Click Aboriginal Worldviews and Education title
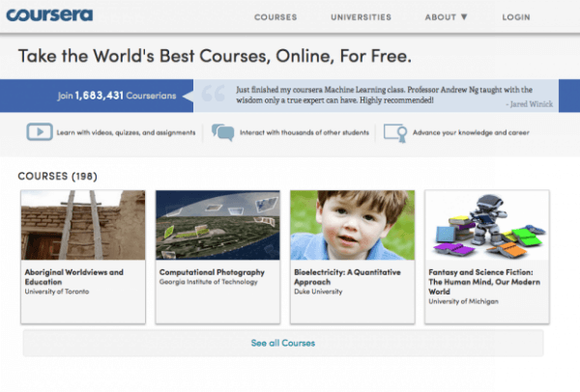The height and width of the screenshot is (392, 580). [x=73, y=276]
